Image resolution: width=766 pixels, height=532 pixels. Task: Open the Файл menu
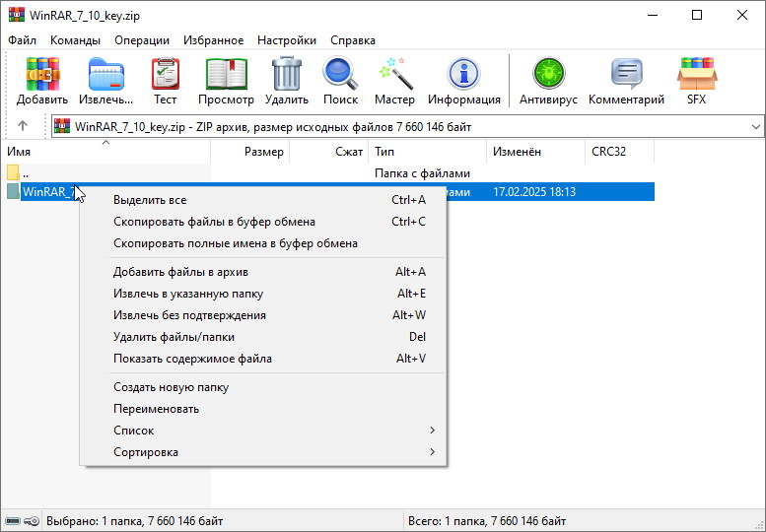pos(22,40)
